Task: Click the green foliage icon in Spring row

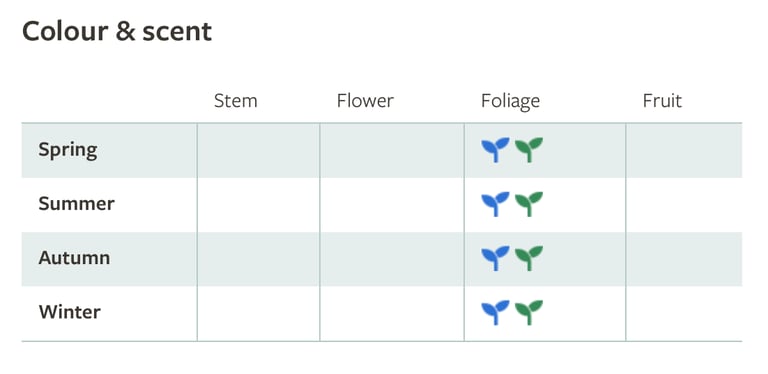Action: pos(529,150)
